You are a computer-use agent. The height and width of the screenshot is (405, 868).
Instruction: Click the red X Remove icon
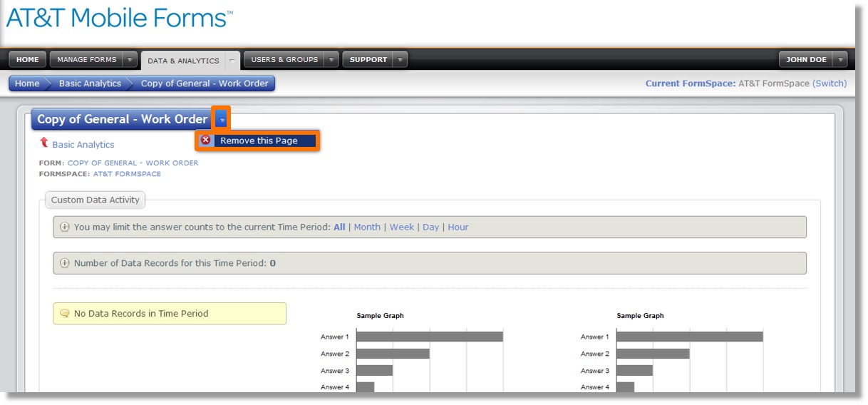(x=206, y=140)
